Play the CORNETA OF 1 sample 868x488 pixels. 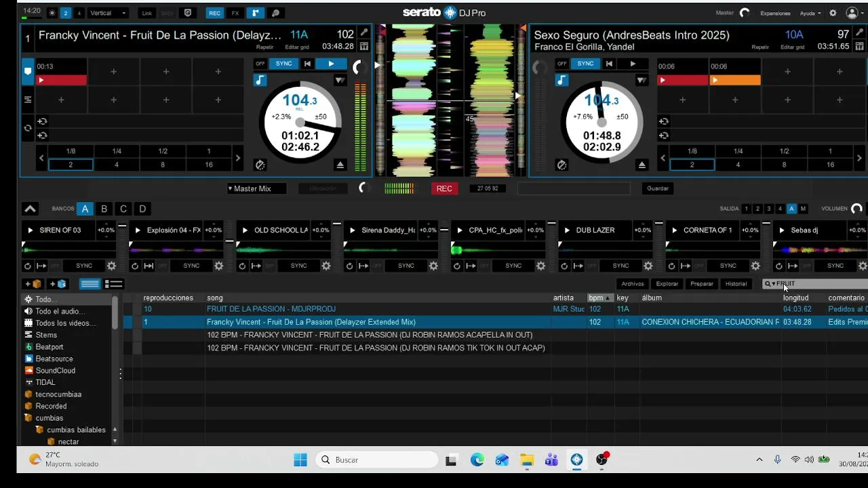(675, 230)
